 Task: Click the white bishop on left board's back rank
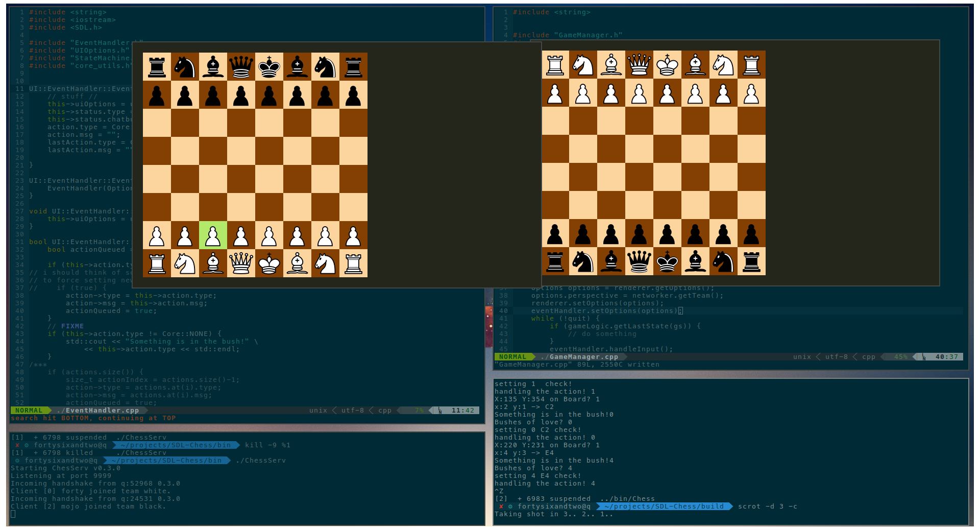[x=213, y=263]
